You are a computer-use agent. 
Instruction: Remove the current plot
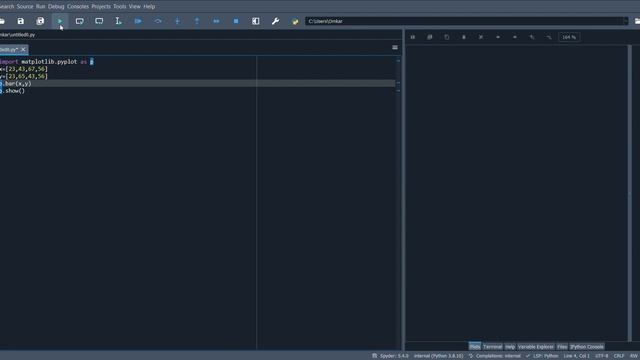click(x=464, y=37)
